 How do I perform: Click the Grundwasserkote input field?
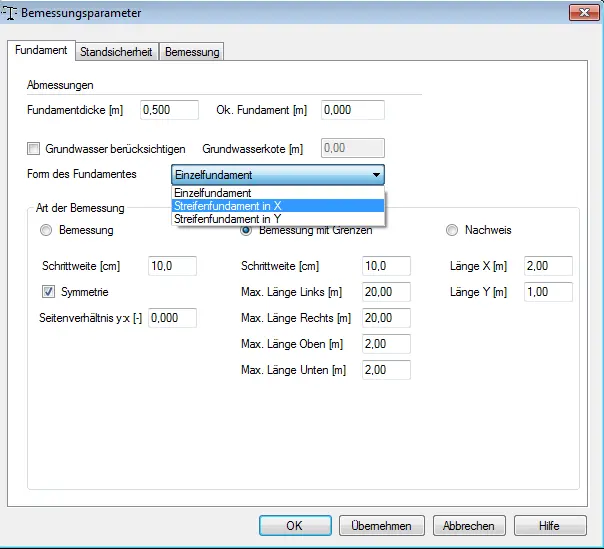pyautogui.click(x=353, y=148)
